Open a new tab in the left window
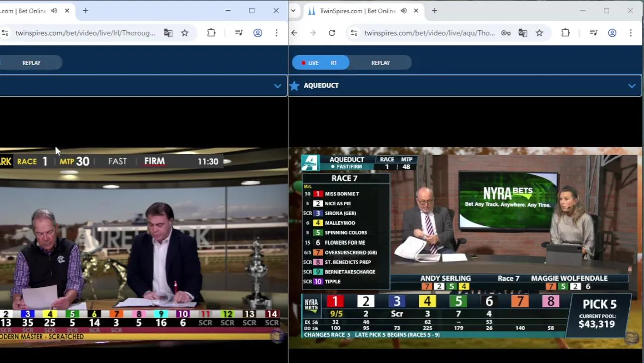This screenshot has width=644, height=363. pos(85,11)
